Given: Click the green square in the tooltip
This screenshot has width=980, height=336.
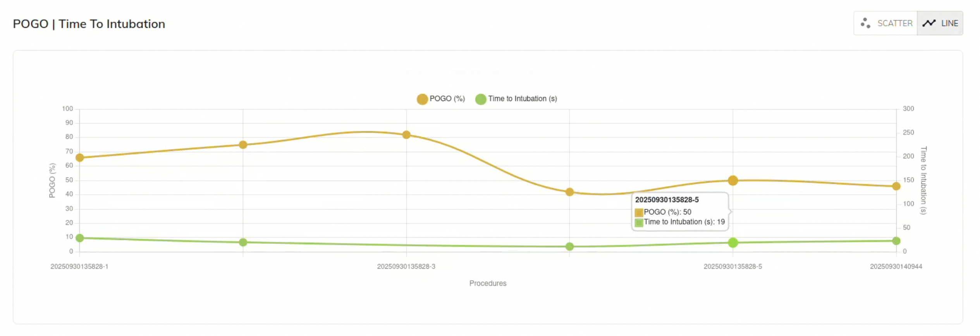Looking at the screenshot, I should tap(639, 223).
